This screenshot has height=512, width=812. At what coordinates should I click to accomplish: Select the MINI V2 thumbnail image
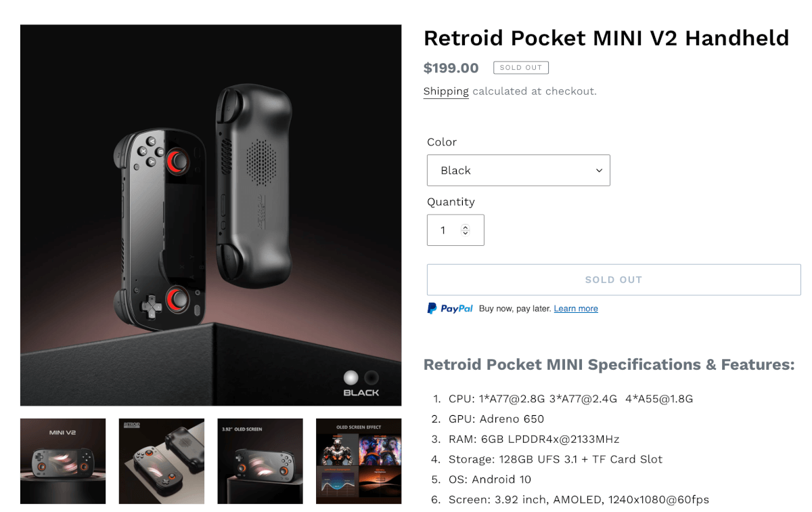coord(63,461)
